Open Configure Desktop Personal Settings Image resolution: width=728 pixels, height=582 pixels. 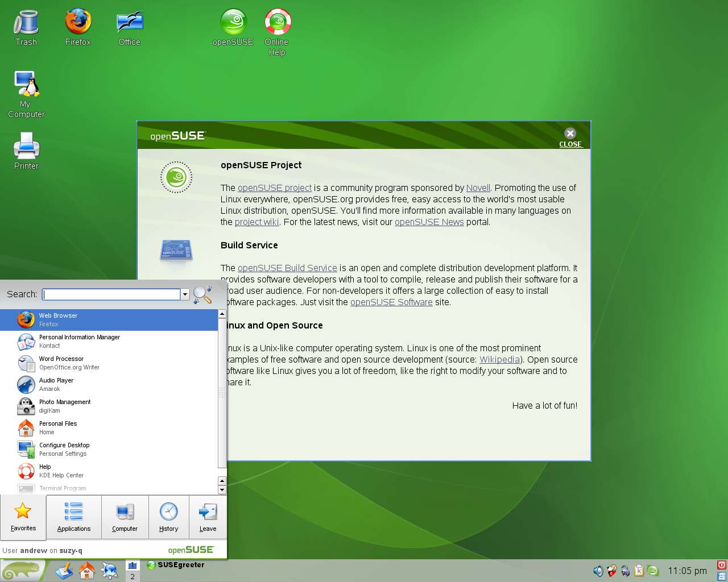[109, 450]
